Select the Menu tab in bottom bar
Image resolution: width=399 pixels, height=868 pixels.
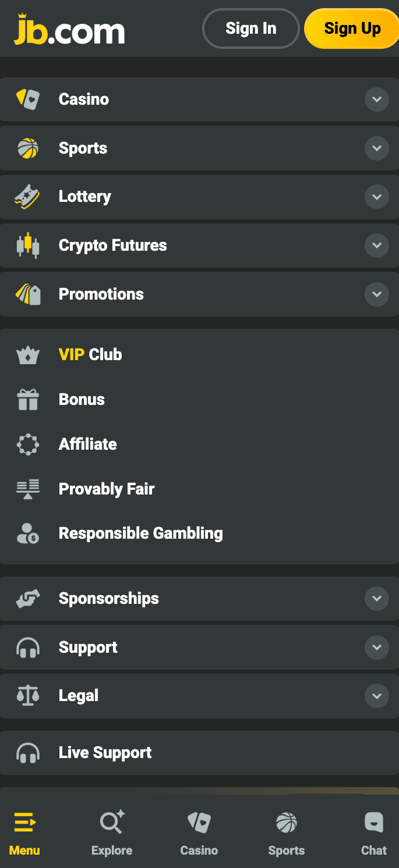[x=24, y=833]
